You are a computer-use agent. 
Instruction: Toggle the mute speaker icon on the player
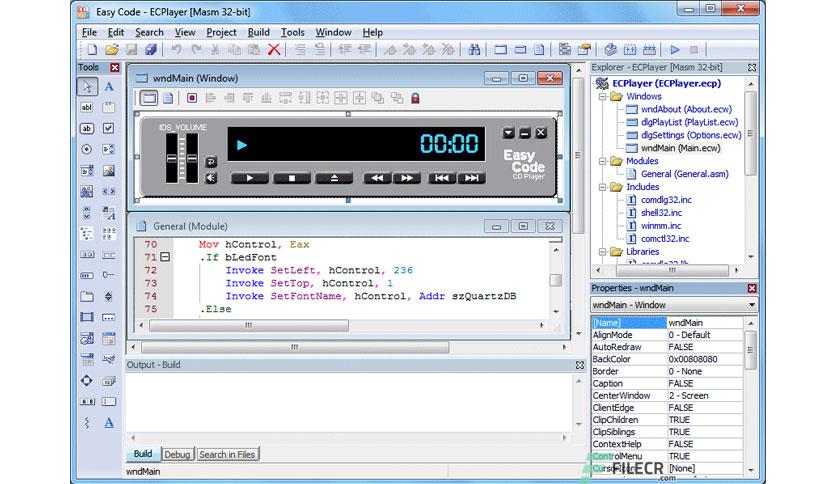pyautogui.click(x=211, y=178)
